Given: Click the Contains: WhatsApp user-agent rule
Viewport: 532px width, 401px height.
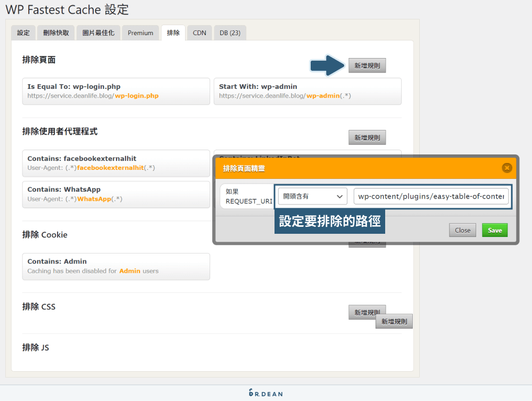Looking at the screenshot, I should pyautogui.click(x=116, y=194).
